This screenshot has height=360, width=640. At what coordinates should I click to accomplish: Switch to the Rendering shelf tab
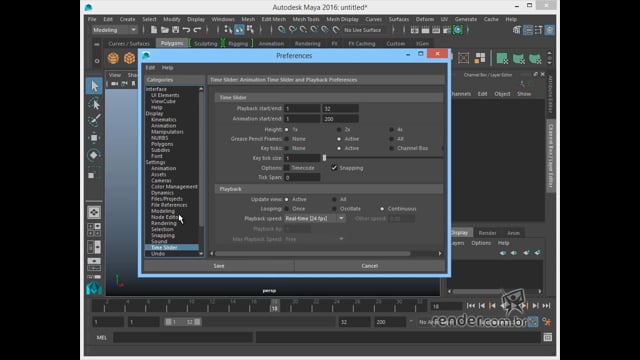pos(307,43)
